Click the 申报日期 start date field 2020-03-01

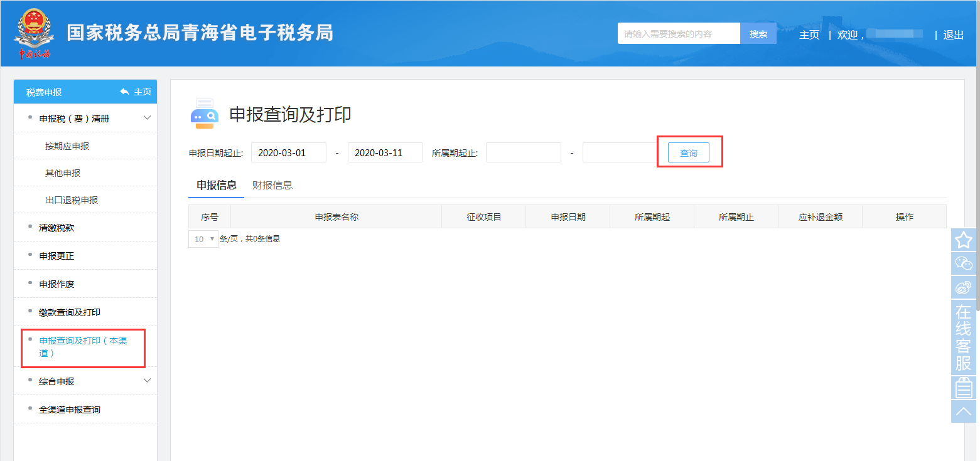pyautogui.click(x=289, y=152)
